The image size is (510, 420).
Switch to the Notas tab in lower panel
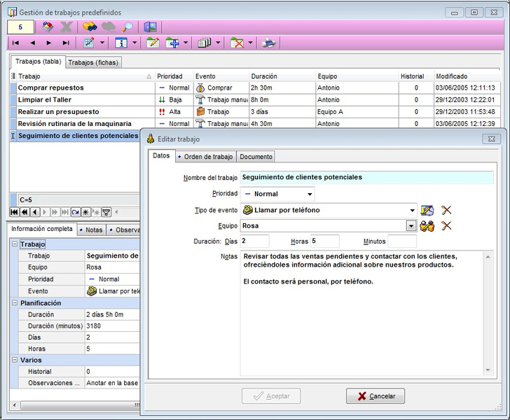[91, 230]
